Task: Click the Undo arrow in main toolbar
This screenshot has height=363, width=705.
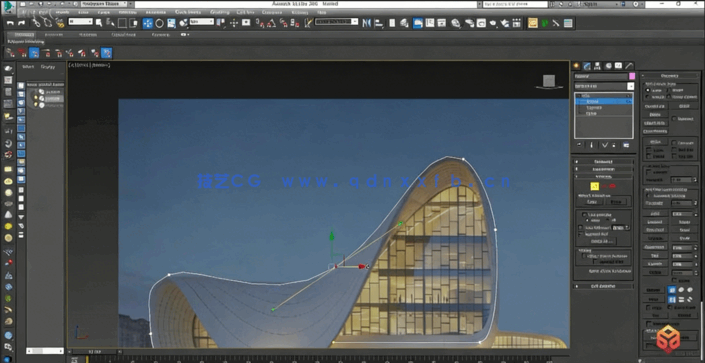Action: (10, 23)
